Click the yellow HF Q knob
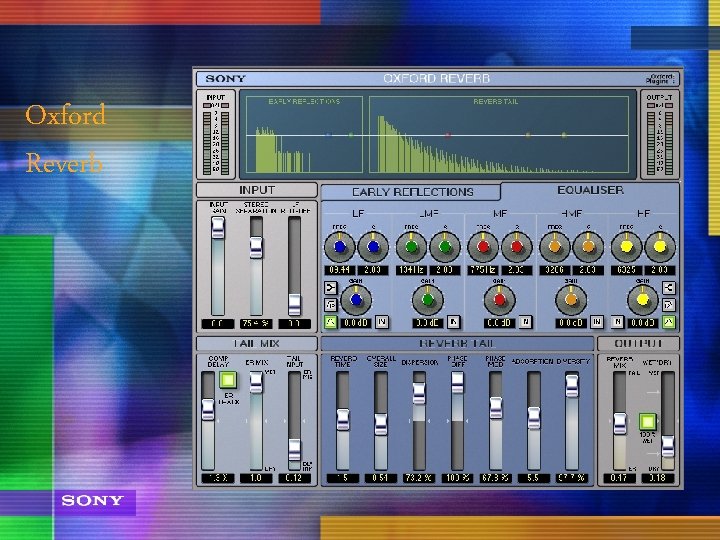 (660, 247)
